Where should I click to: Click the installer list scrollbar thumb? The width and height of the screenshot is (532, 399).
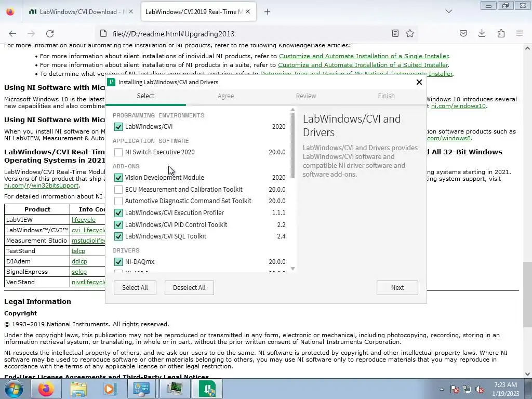click(x=292, y=145)
